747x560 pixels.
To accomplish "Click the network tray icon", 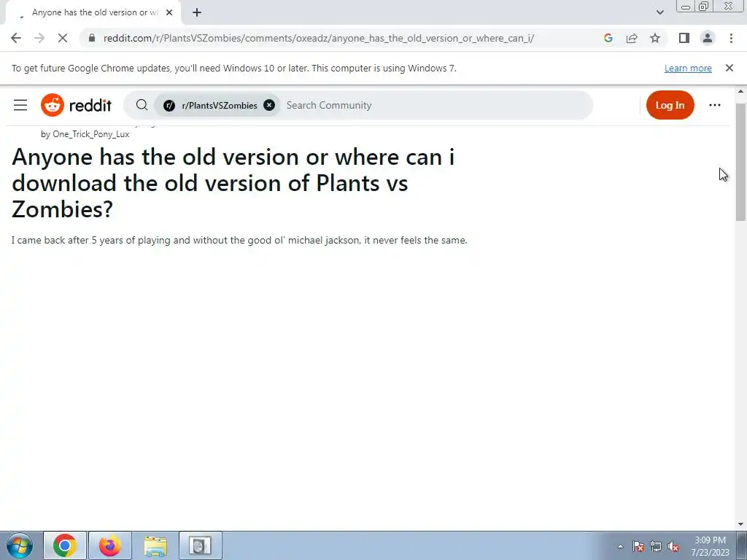I will [x=656, y=546].
